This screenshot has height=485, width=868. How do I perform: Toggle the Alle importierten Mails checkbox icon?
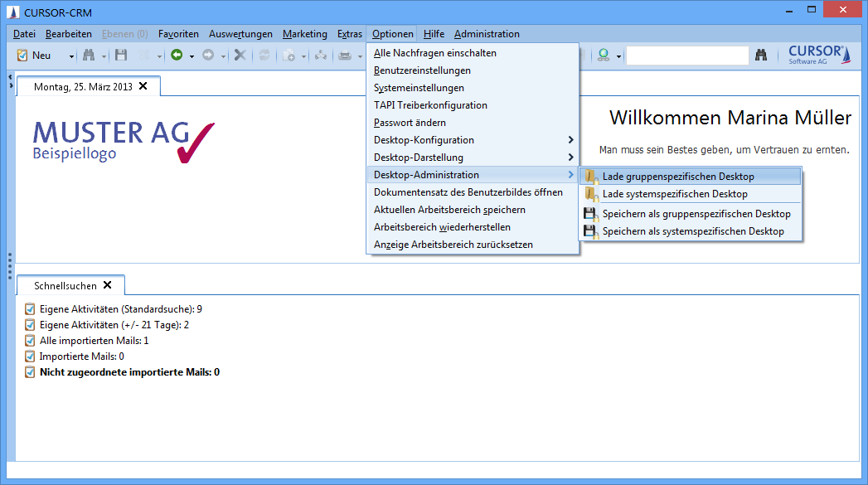[x=31, y=341]
